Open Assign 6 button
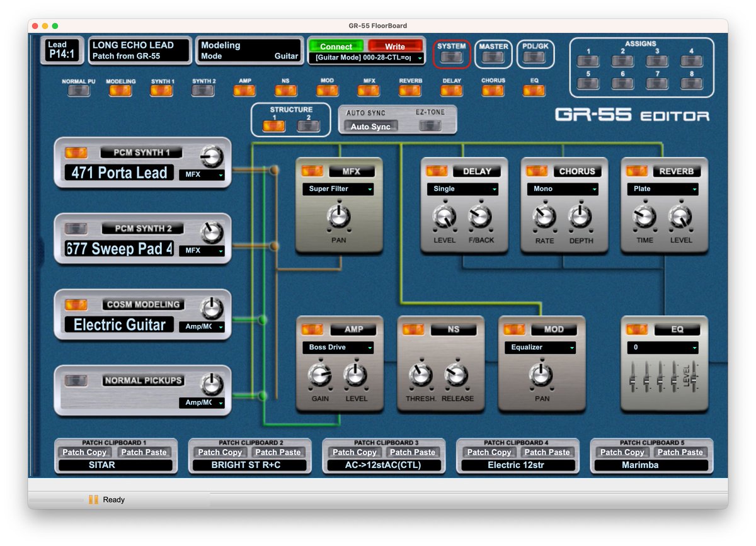The width and height of the screenshot is (756, 546). tap(622, 83)
